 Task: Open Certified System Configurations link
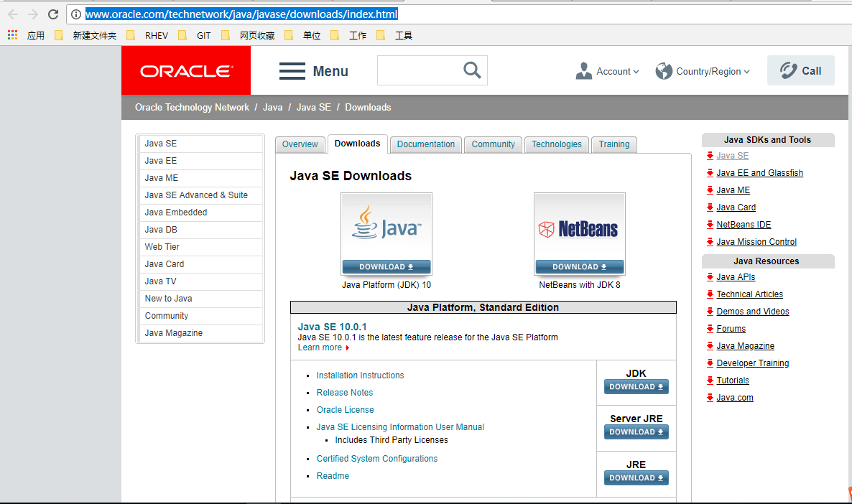click(377, 459)
